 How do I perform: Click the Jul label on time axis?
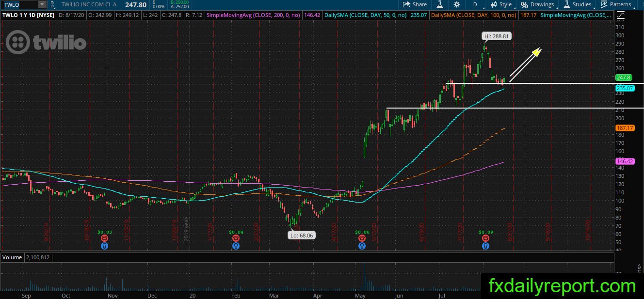pos(442,295)
